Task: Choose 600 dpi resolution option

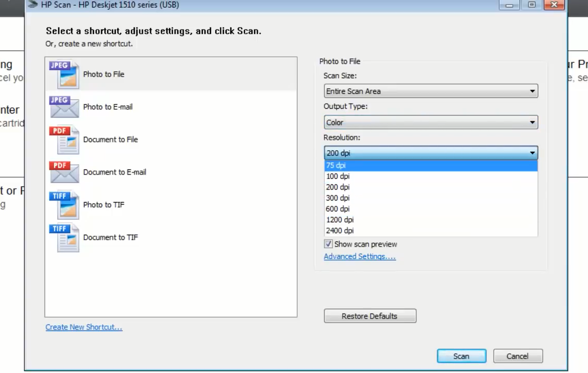Action: pyautogui.click(x=430, y=209)
